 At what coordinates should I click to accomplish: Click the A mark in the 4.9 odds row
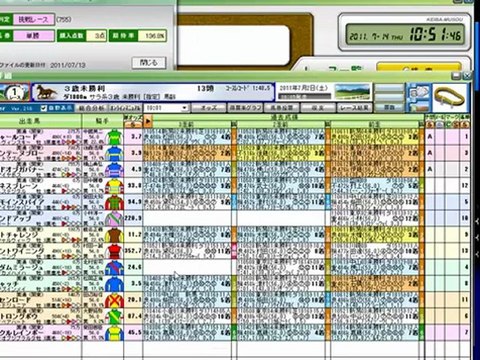pyautogui.click(x=430, y=169)
